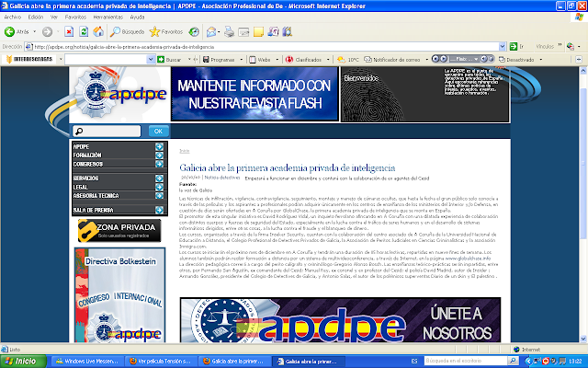Expand the Buscar dropdown arrow

[x=189, y=59]
